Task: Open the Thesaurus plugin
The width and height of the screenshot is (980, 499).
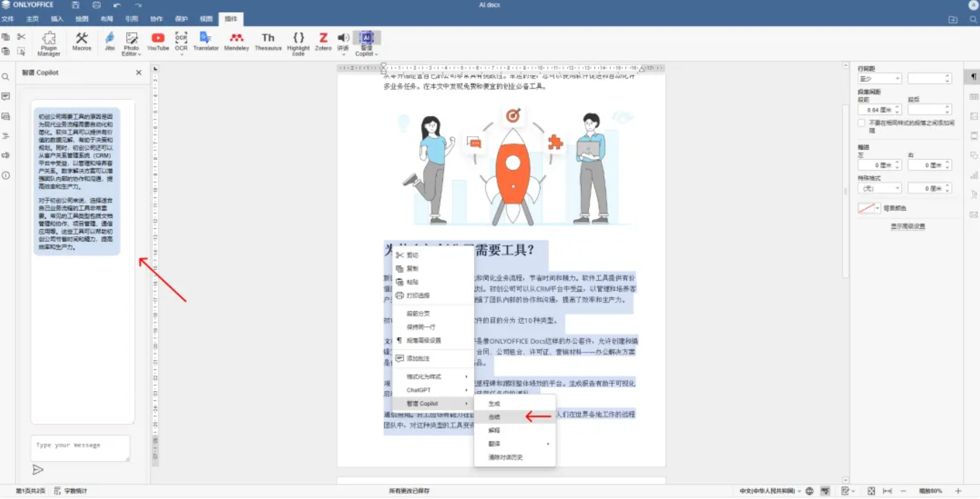Action: [x=268, y=42]
